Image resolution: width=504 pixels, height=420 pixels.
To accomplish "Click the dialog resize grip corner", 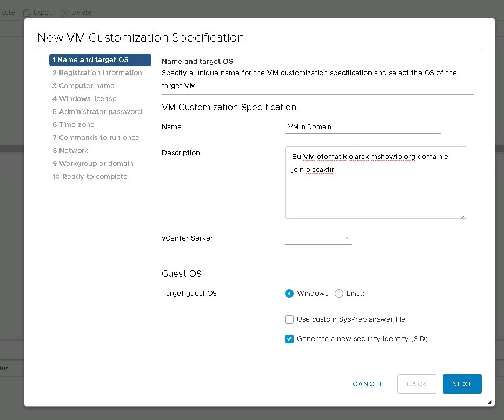I will tap(490, 402).
